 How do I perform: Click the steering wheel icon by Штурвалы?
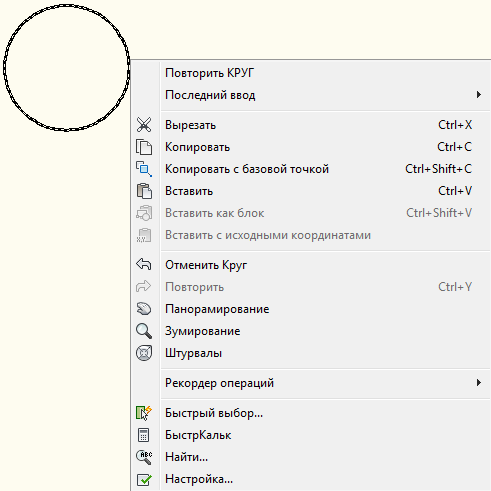(144, 353)
